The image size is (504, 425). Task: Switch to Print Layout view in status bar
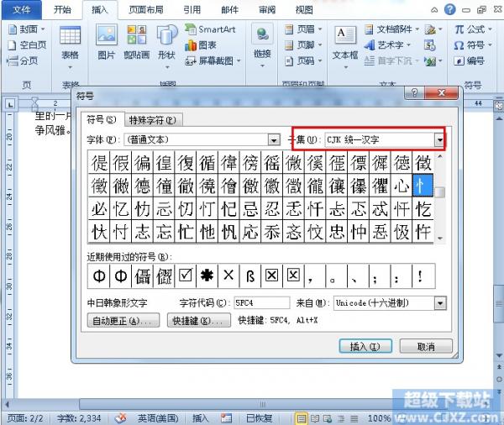(302, 418)
